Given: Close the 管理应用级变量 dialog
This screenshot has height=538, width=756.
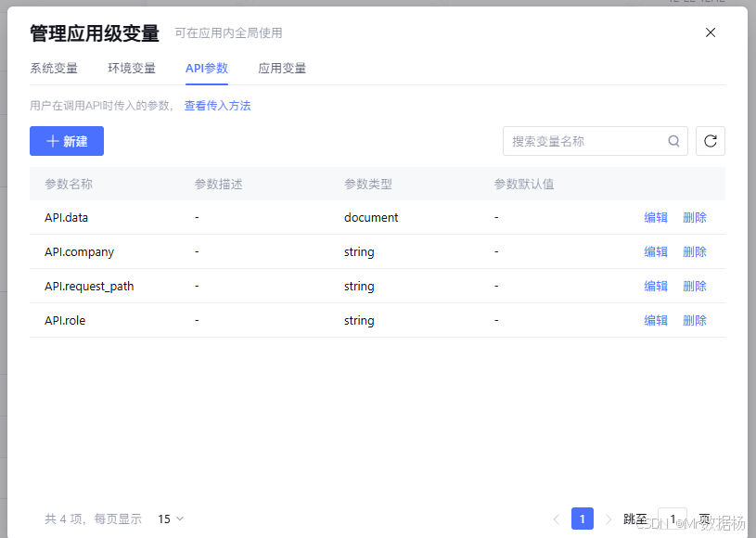Looking at the screenshot, I should (x=711, y=32).
